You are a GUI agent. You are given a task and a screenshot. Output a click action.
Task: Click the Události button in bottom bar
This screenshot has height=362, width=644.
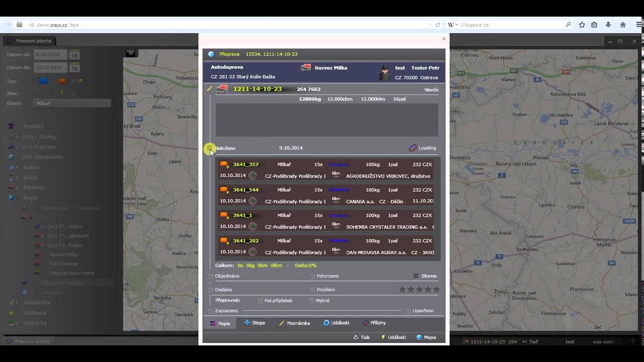coord(393,337)
